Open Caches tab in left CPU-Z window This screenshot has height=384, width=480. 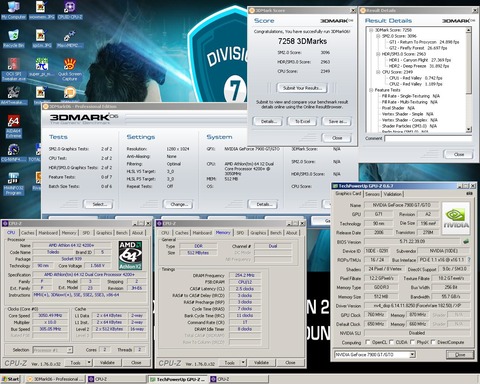28,233
